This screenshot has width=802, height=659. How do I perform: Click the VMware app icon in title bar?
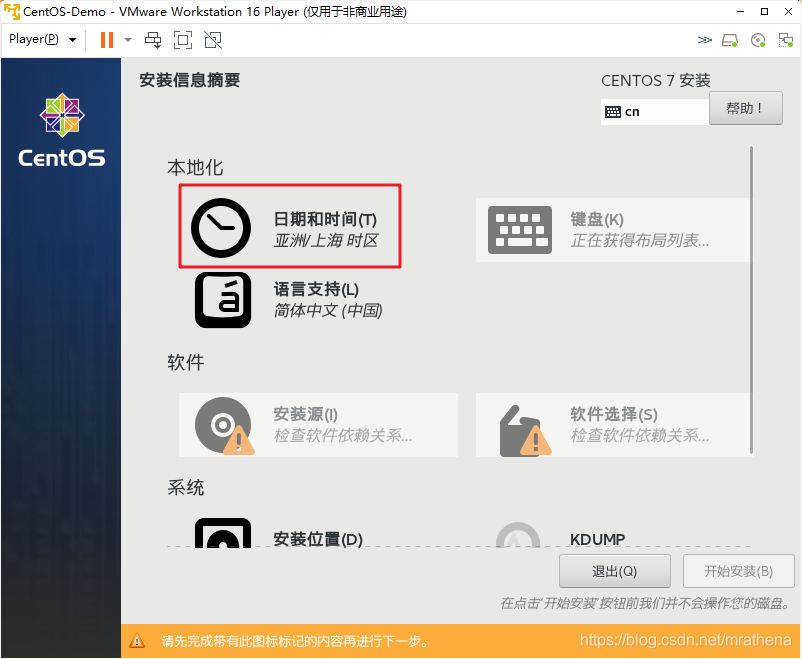click(11, 11)
